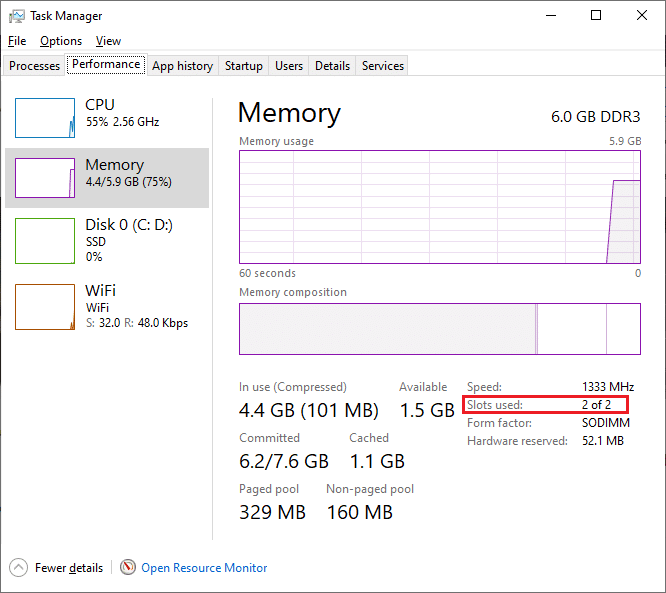Select the WiFi throughput mini graph
Screen dimensions: 666x593
[45, 306]
